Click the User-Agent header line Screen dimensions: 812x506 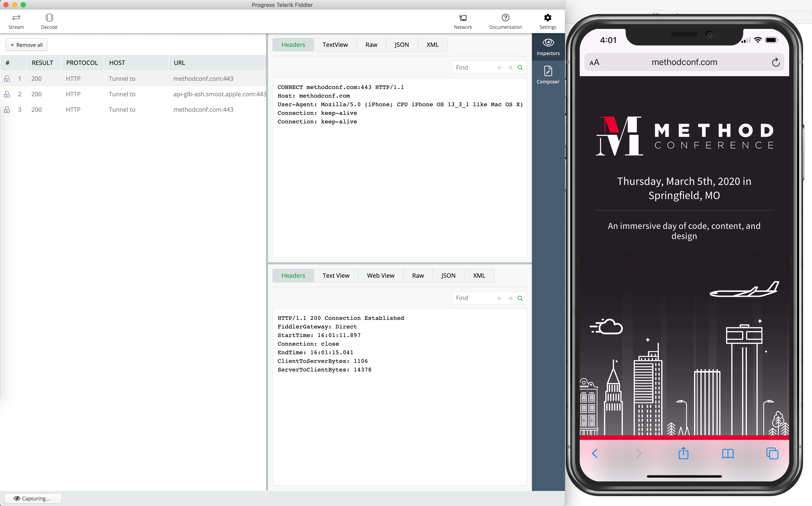coord(400,104)
